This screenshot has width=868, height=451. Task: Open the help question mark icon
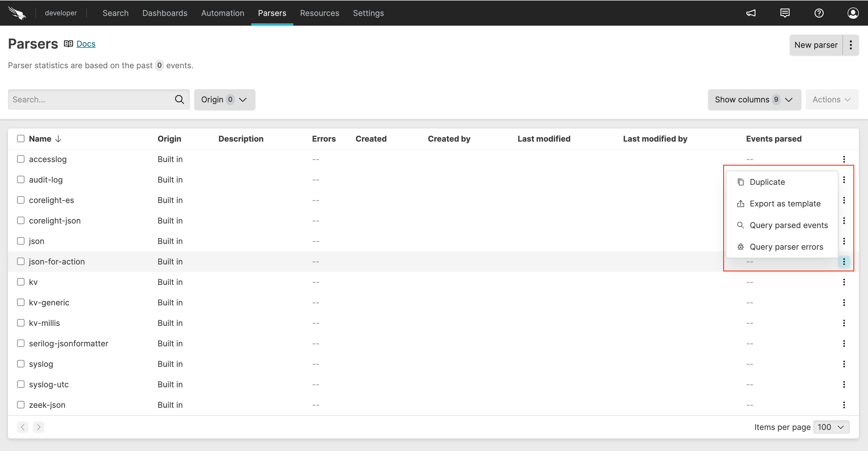coord(819,13)
